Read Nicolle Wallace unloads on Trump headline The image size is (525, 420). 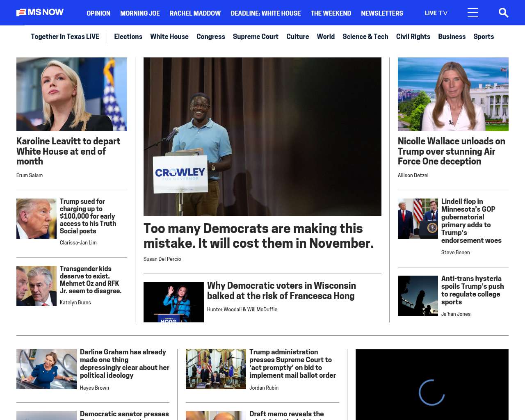[452, 151]
